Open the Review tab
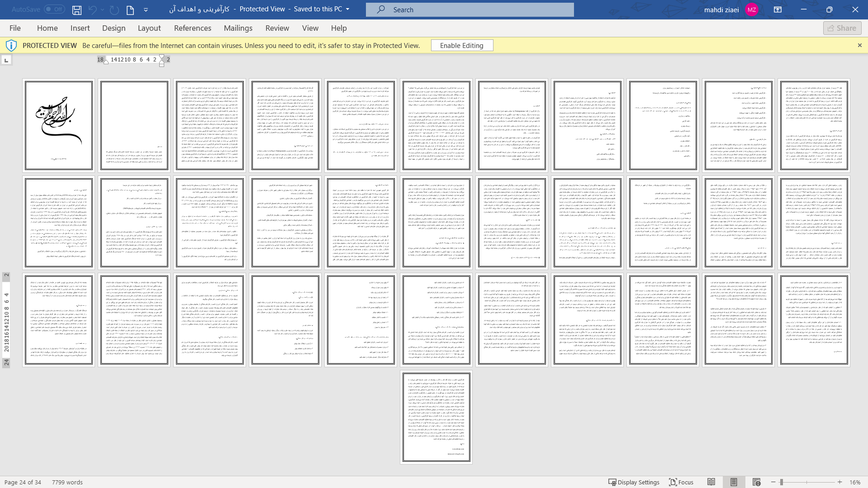 [277, 28]
